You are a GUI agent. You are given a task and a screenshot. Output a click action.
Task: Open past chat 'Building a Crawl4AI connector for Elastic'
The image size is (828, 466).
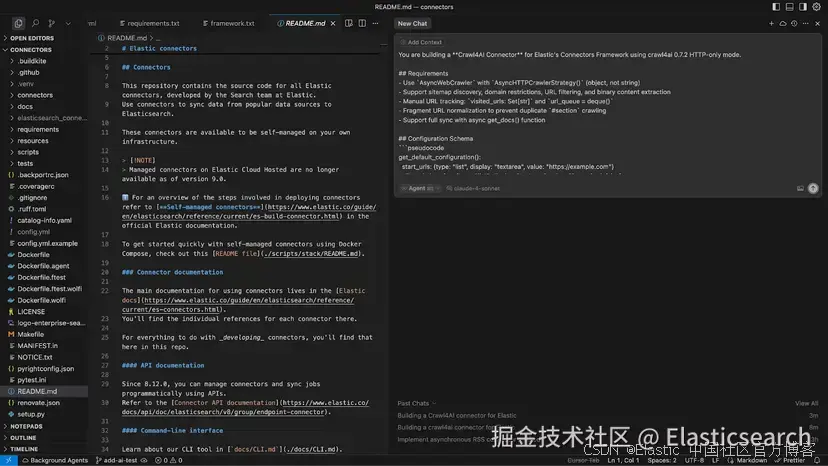pos(457,415)
